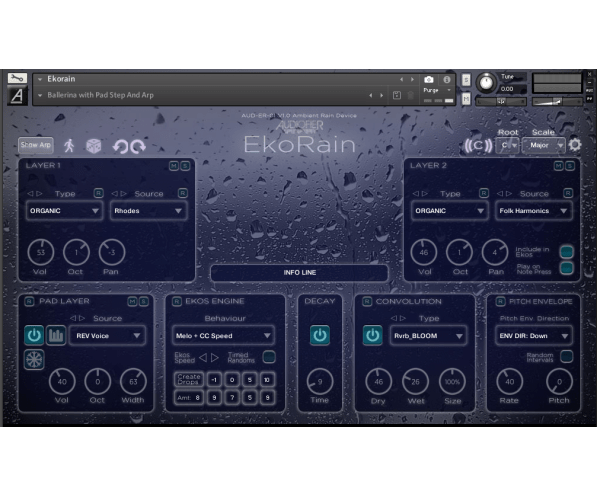Click Layer 2 Type R randomize icon
Image resolution: width=597 pixels, height=497 pixels.
[484, 193]
